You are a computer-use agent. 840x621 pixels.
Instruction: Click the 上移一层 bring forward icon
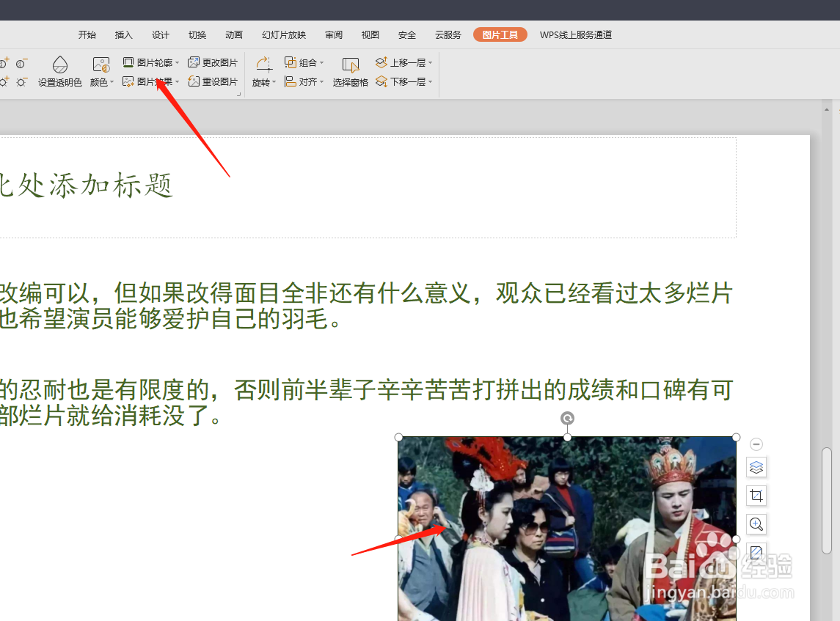pyautogui.click(x=381, y=62)
